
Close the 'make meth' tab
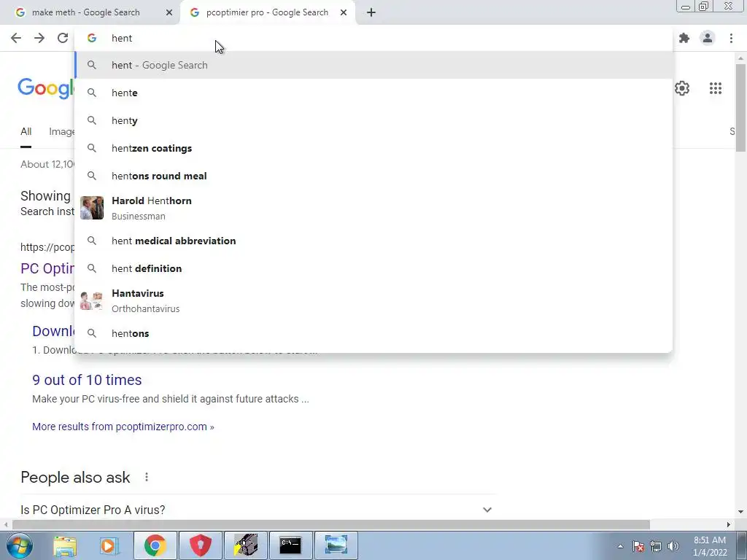pos(169,12)
